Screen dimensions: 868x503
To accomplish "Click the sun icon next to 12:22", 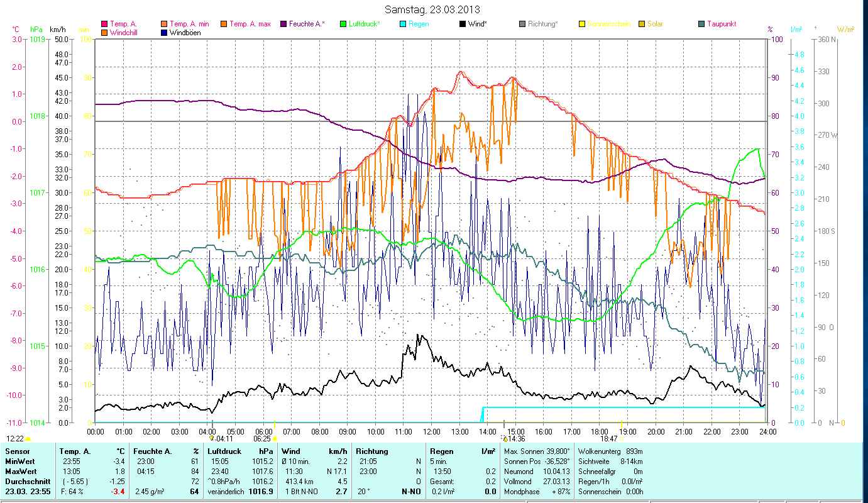I will (28, 439).
